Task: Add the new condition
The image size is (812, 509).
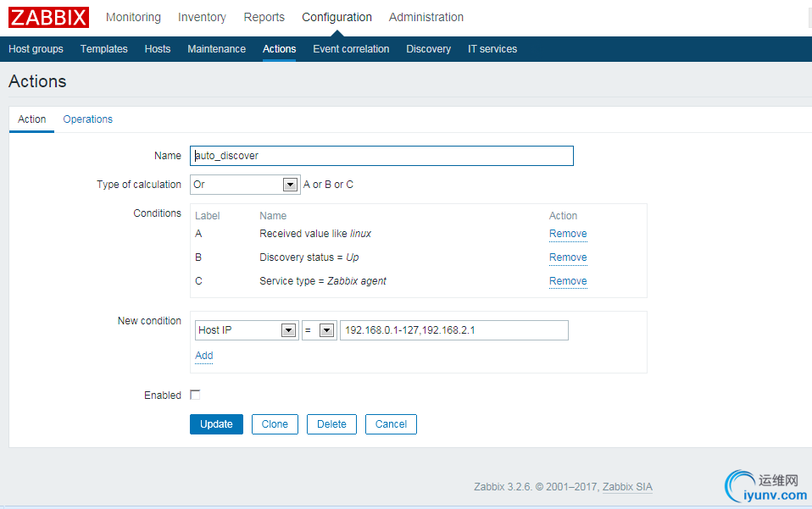Action: pyautogui.click(x=204, y=356)
